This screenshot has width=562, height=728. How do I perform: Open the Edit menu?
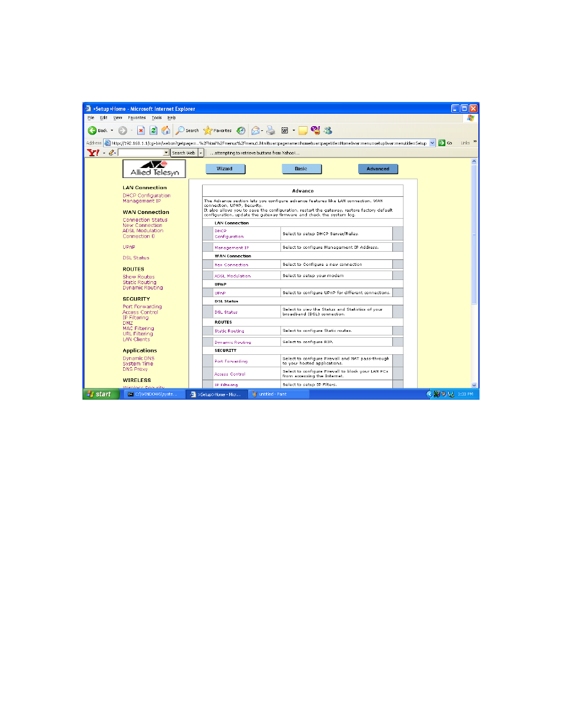click(103, 118)
